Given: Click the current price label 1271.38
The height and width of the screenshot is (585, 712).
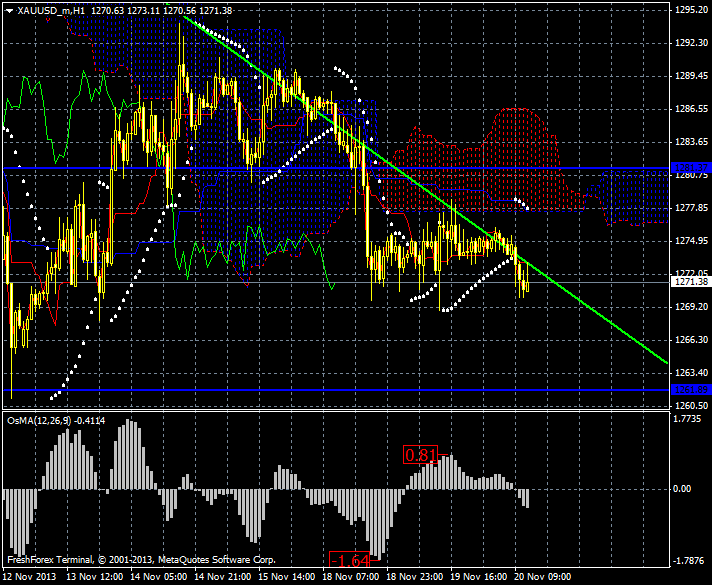Looking at the screenshot, I should click(x=690, y=283).
